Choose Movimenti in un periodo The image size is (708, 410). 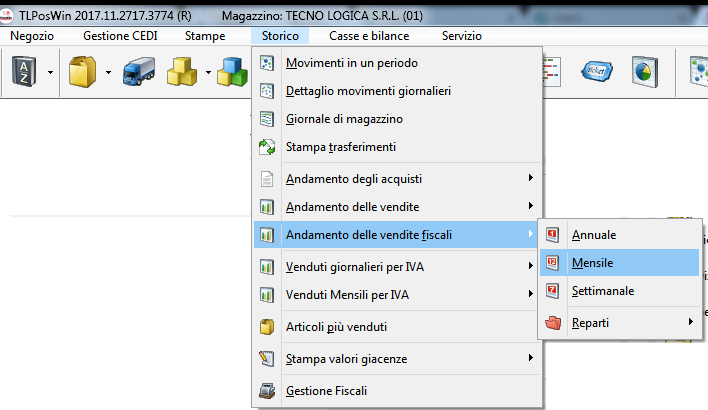352,63
